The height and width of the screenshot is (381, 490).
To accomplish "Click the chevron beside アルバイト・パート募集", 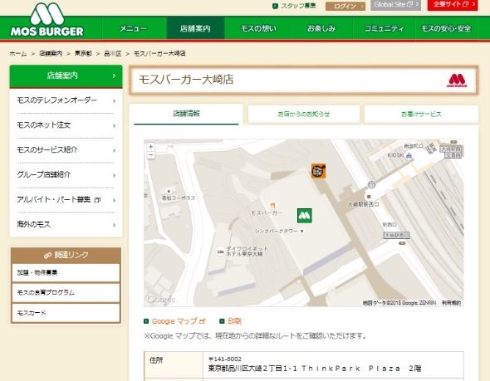I will (114, 200).
